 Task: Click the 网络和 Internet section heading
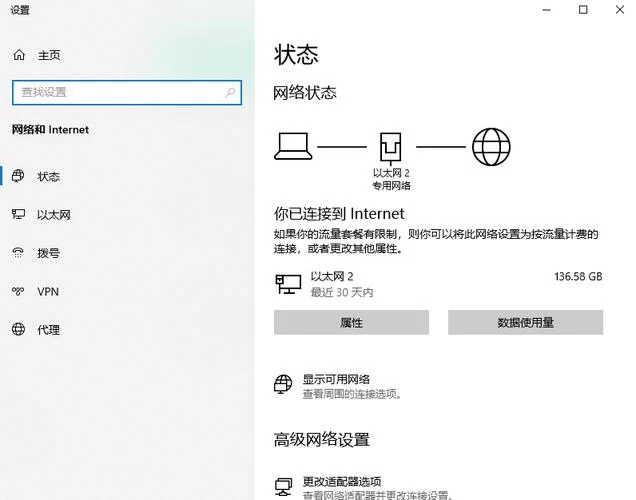pos(50,130)
